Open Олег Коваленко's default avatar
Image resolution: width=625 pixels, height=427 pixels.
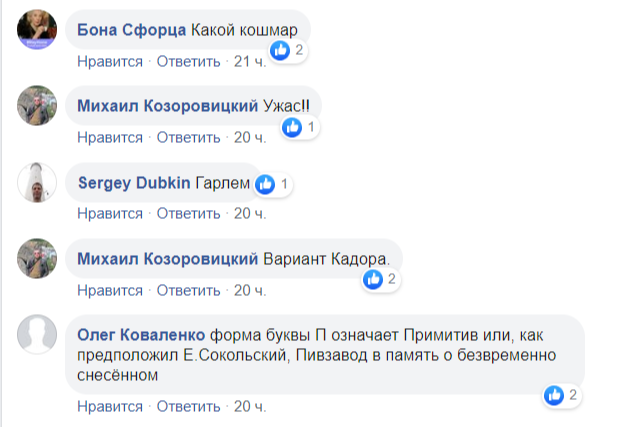(39, 335)
